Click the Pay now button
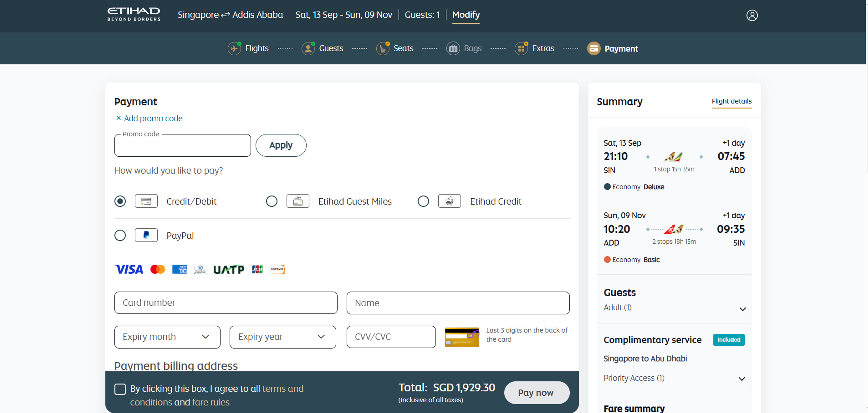This screenshot has width=868, height=413. [536, 392]
